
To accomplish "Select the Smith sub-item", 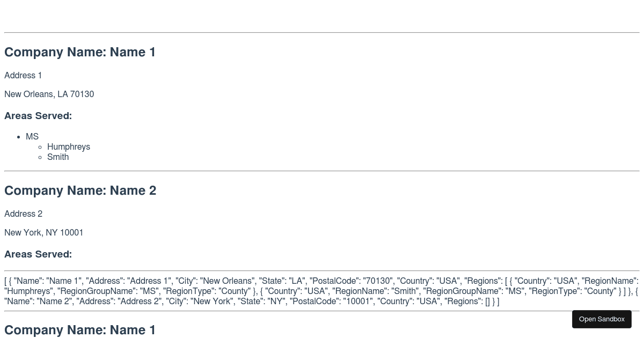I will 58,157.
